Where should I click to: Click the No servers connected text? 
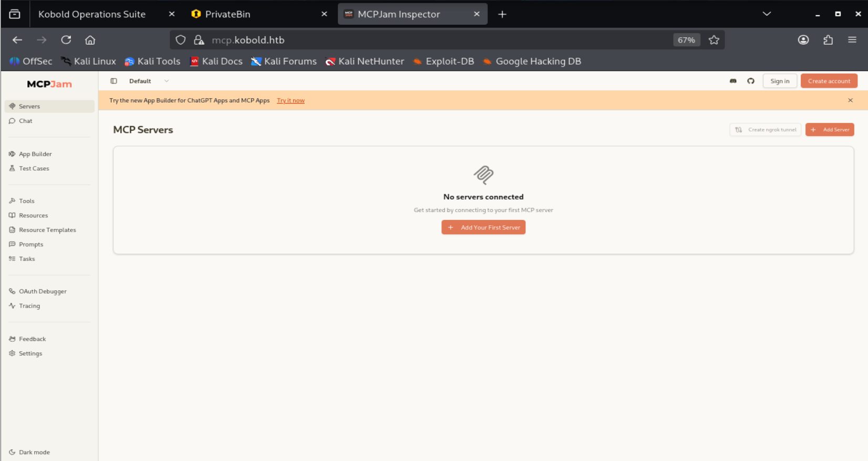pos(483,197)
